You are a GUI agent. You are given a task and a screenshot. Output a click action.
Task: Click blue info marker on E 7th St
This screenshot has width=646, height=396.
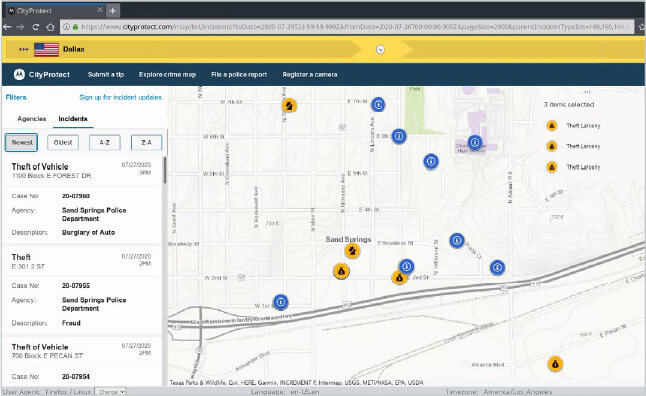coord(378,105)
